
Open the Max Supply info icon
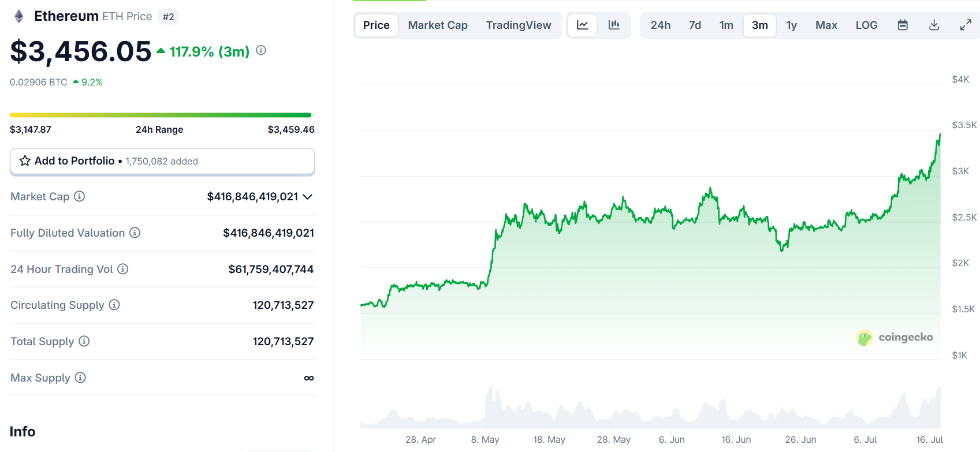click(80, 378)
